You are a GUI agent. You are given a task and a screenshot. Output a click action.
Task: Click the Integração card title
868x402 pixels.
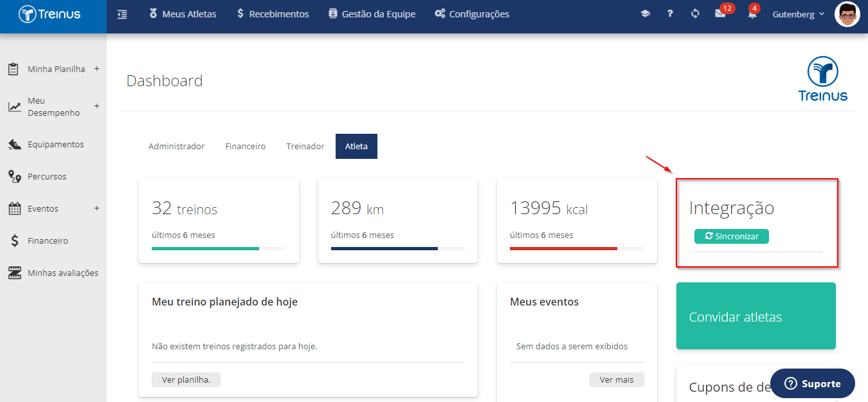click(x=732, y=208)
